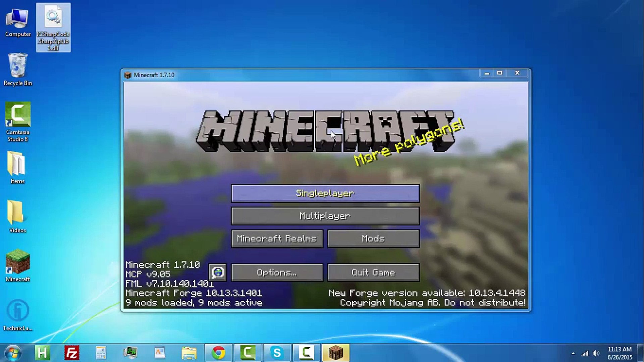
Task: Open FileZilla from the taskbar
Action: point(72,353)
